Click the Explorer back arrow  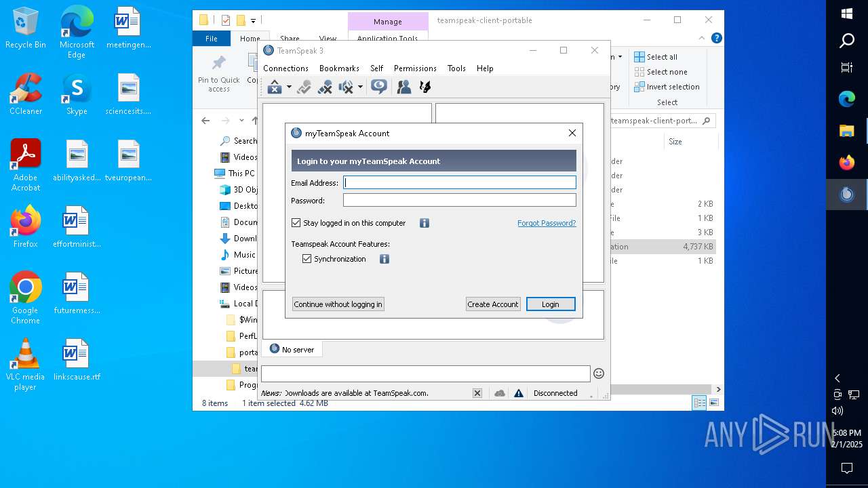pos(205,121)
